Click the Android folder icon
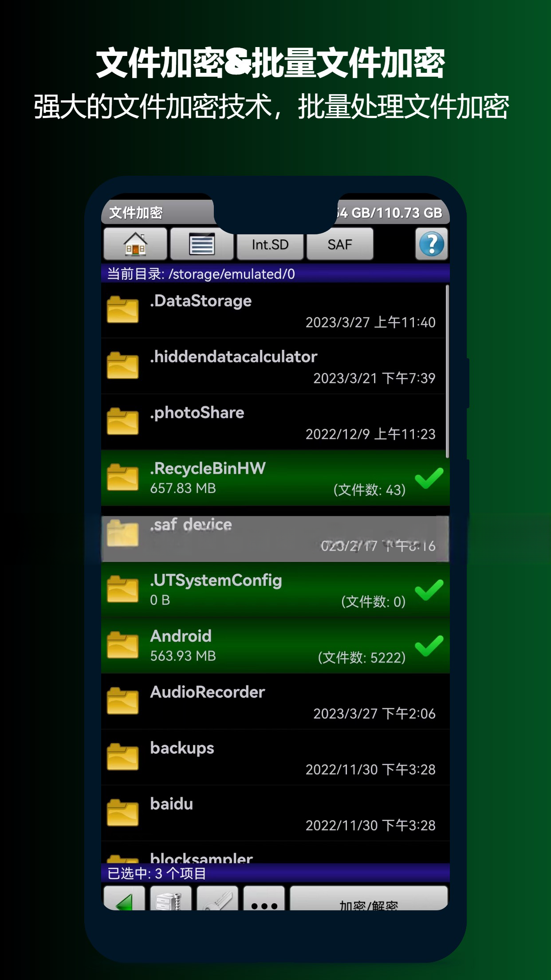The height and width of the screenshot is (980, 551). [122, 645]
